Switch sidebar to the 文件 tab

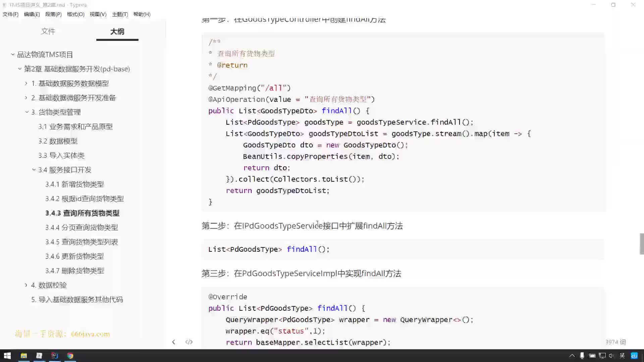pyautogui.click(x=48, y=31)
